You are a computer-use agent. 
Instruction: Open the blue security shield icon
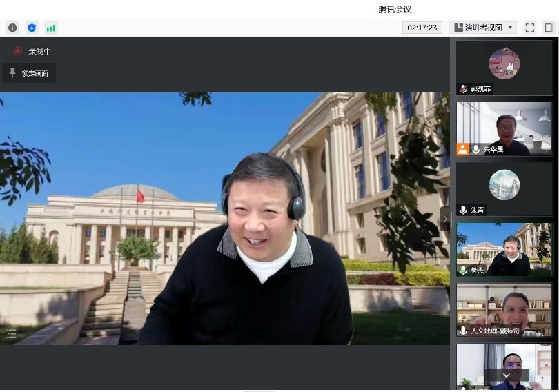click(31, 28)
